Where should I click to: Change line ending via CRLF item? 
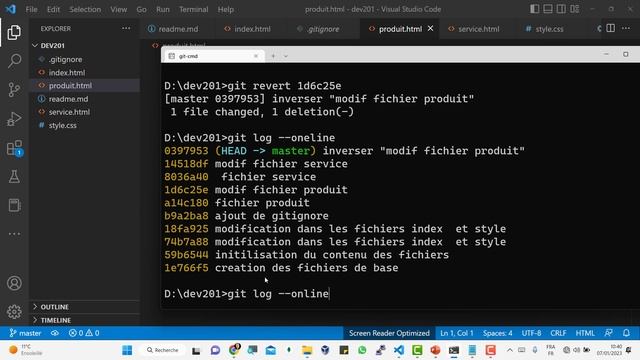tap(558, 333)
